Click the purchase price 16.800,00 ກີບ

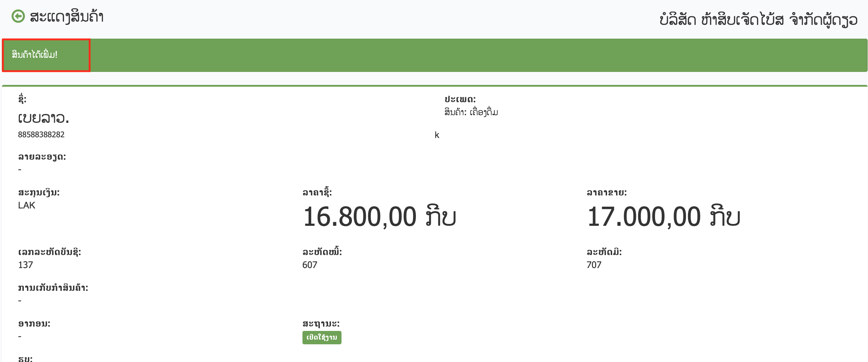click(379, 217)
